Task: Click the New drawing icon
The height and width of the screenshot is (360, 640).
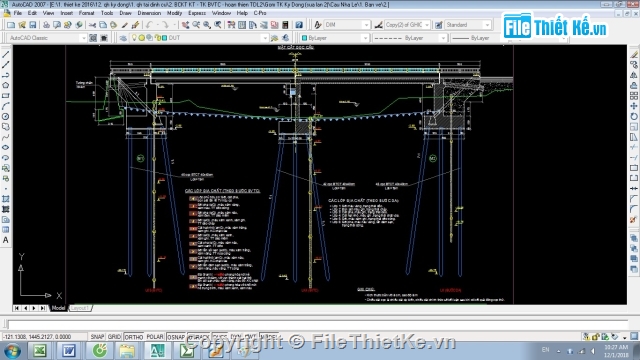Action: click(11, 25)
